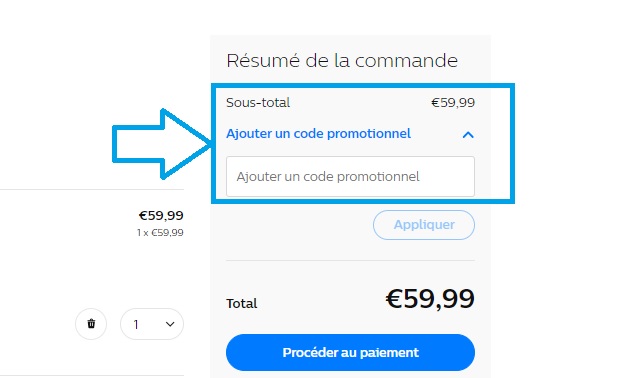Screen dimensions: 624x378
Task: Delete the item with the trash icon
Action: point(91,324)
